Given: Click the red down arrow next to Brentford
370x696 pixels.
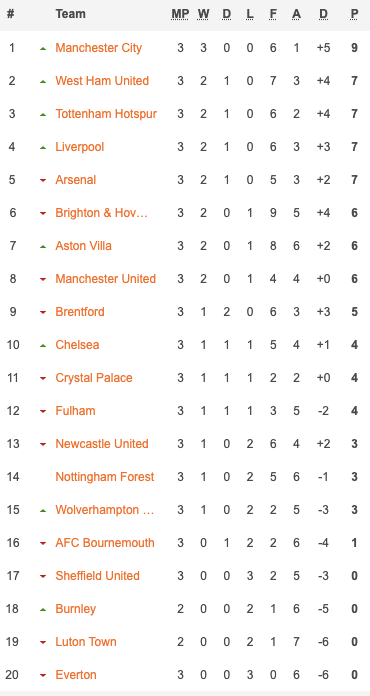Looking at the screenshot, I should tap(43, 312).
